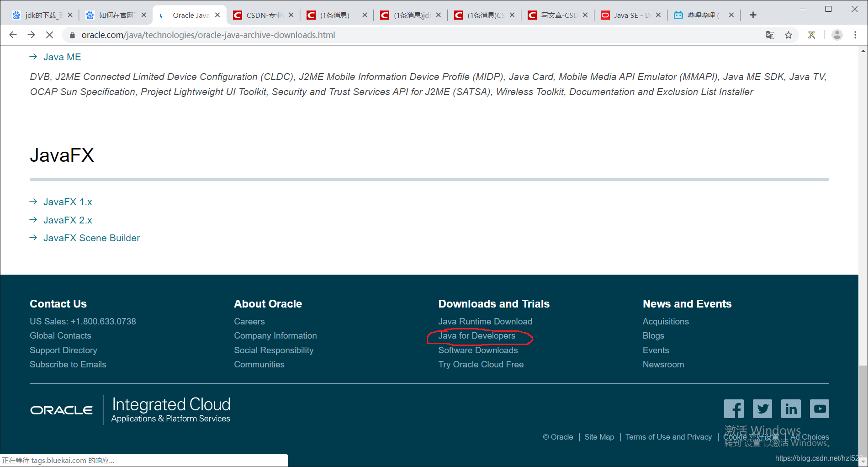Viewport: 868px width, 467px height.
Task: Open the Events link
Action: (x=656, y=350)
